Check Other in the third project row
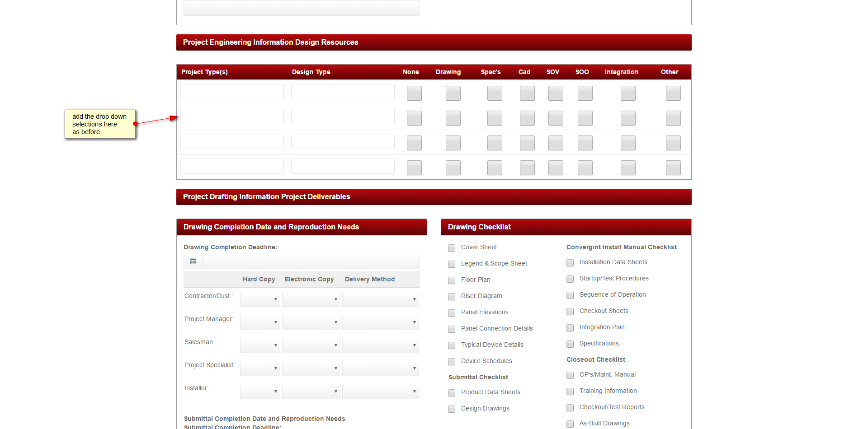The height and width of the screenshot is (429, 868). click(x=673, y=143)
